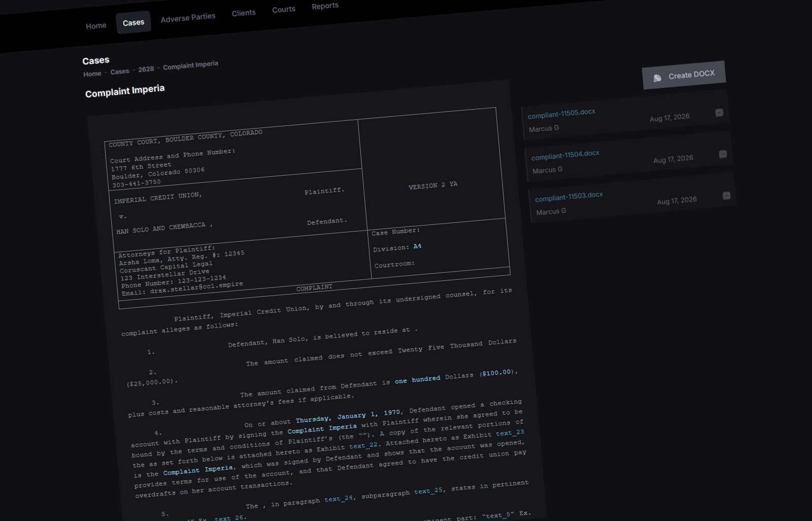Click the text_23 exhibit placeholder

510,433
